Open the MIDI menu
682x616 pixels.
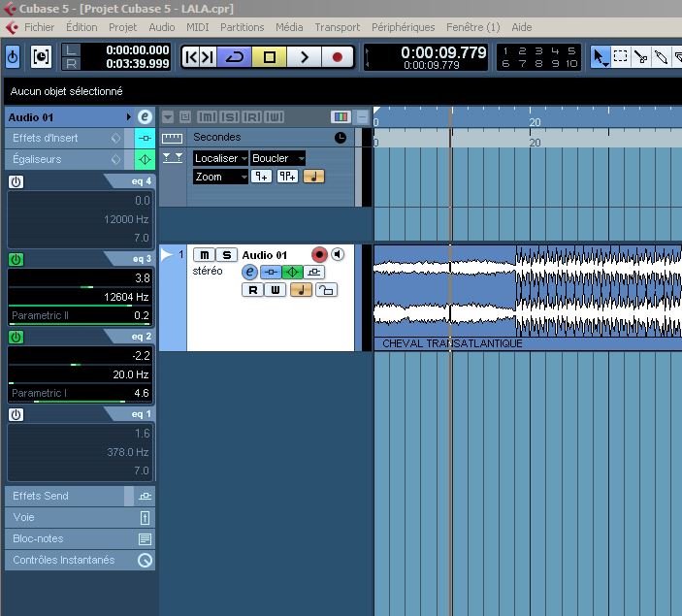198,27
